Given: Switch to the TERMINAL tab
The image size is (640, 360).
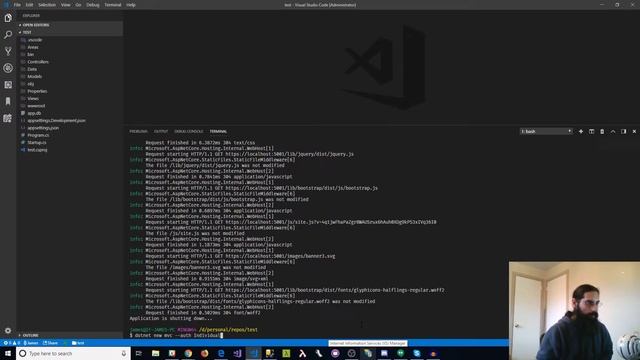Looking at the screenshot, I should point(218,131).
